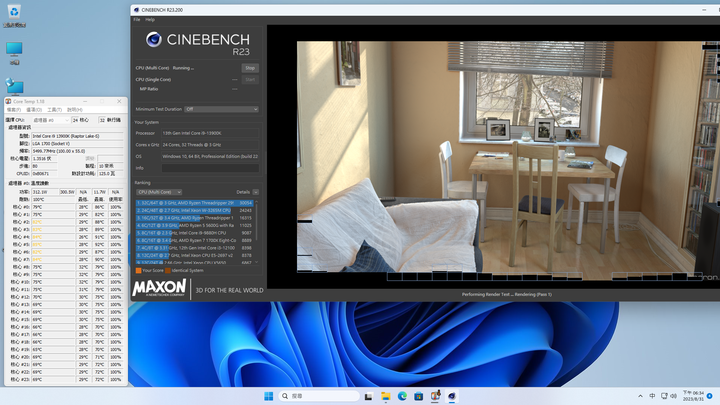The height and width of the screenshot is (405, 720).
Task: Select ranking row Xeon CPU E5-2697 v2
Action: (x=194, y=255)
